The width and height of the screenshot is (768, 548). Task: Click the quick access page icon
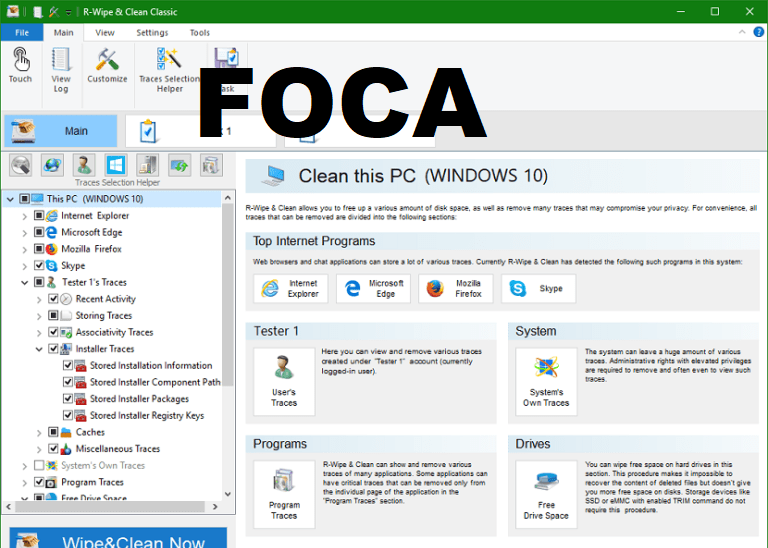pyautogui.click(x=38, y=12)
